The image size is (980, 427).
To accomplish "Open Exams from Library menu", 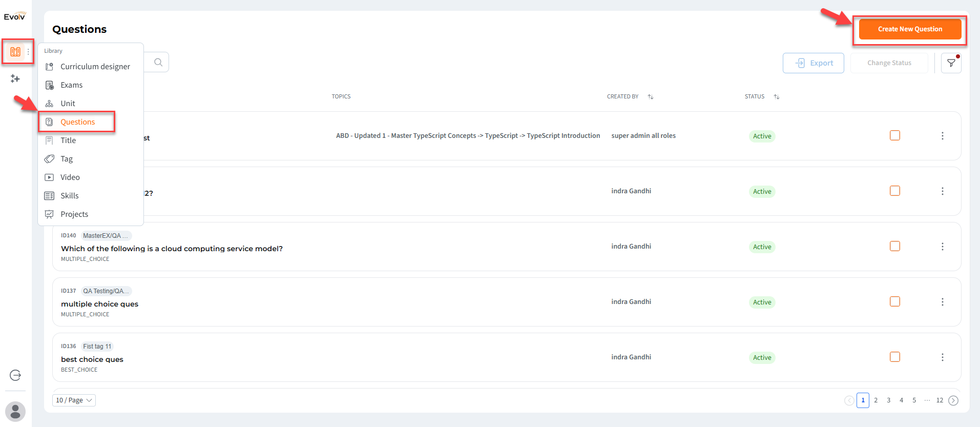I will (91, 85).
